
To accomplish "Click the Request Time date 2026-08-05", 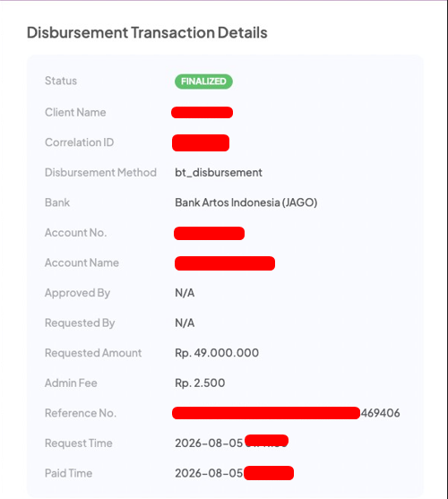I will coord(209,443).
